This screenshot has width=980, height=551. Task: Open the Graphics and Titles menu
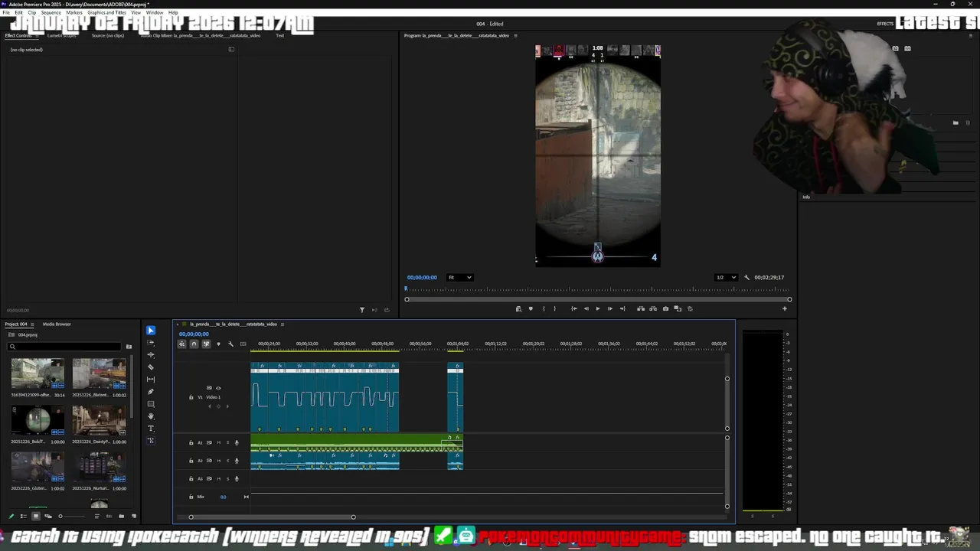pos(106,13)
